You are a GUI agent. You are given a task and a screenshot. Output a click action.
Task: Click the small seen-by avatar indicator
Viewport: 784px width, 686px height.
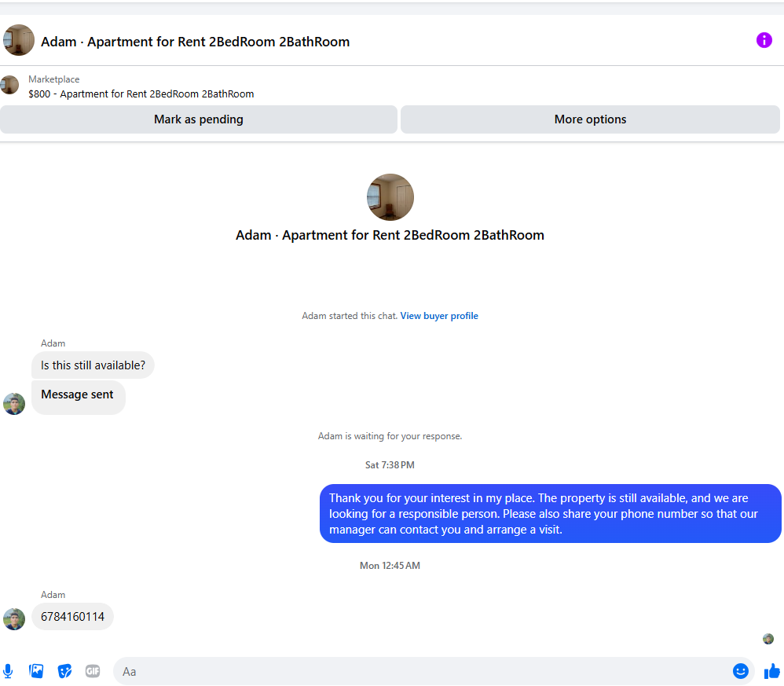[768, 639]
